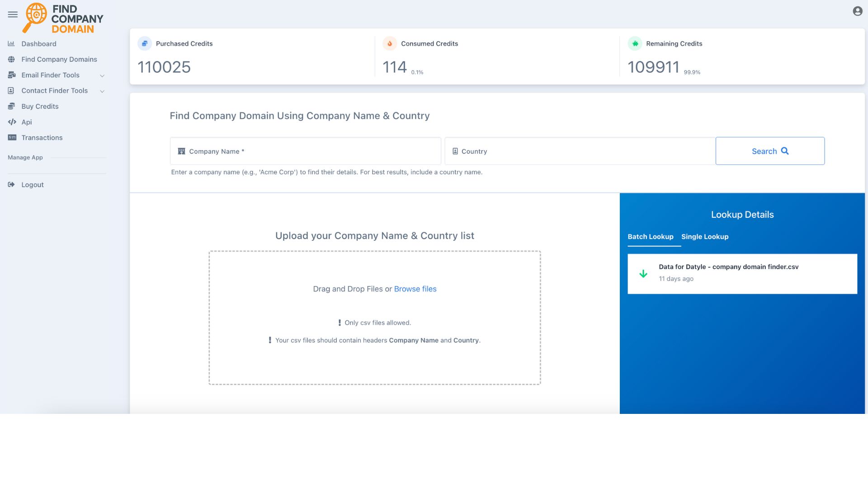The height and width of the screenshot is (488, 868).
Task: Open Dashboard from the sidebar
Action: tap(39, 44)
